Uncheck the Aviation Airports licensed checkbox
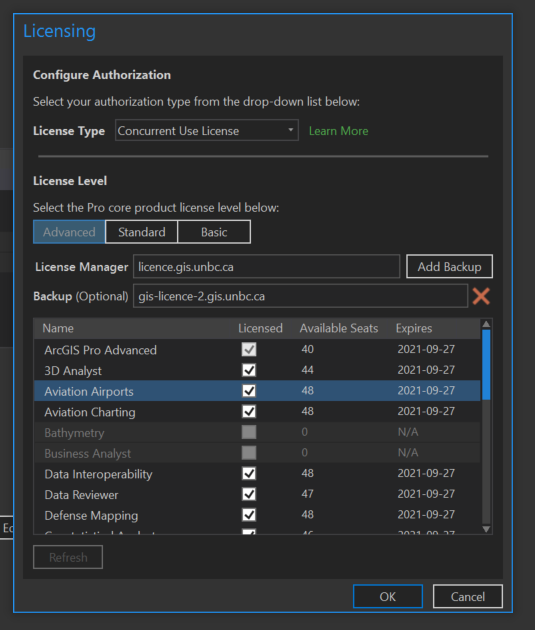Viewport: 535px width, 630px height. coord(249,391)
